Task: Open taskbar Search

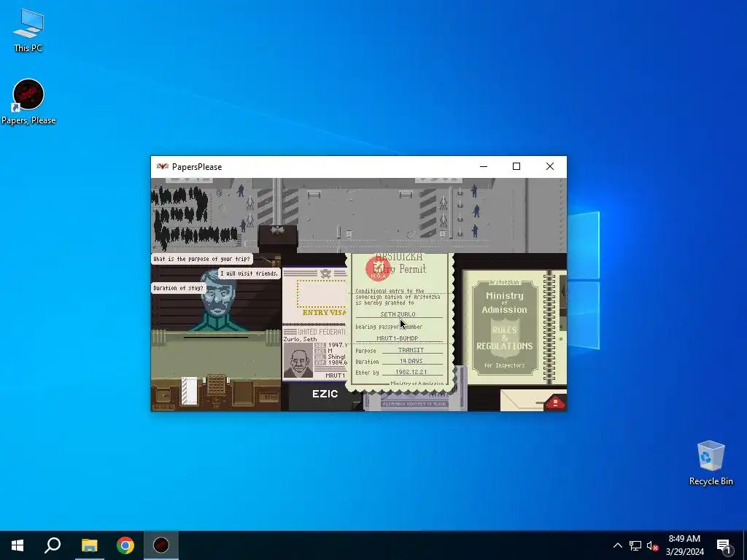Action: (x=53, y=545)
